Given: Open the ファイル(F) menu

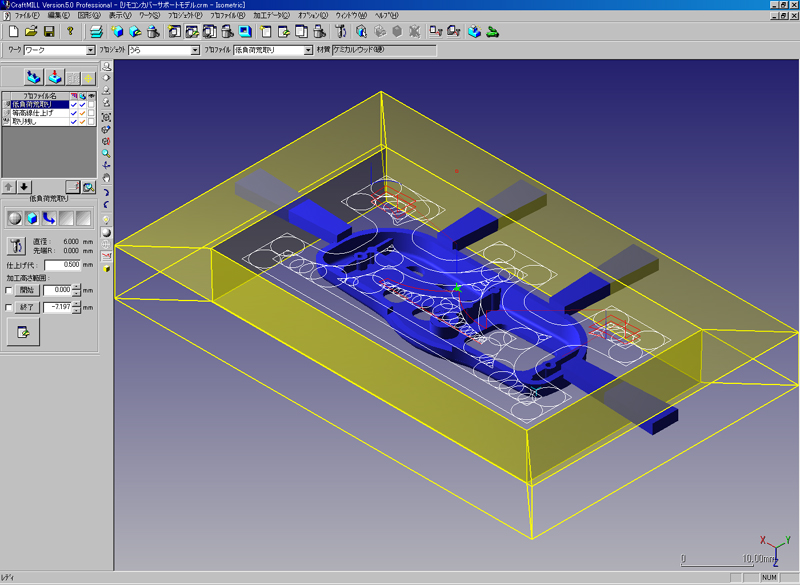Looking at the screenshot, I should pos(27,16).
